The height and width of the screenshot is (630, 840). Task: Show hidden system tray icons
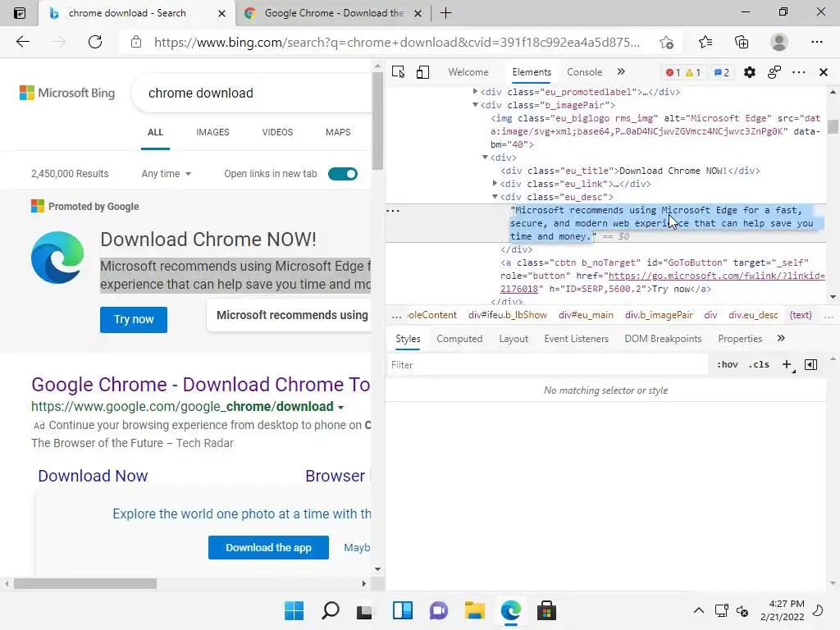tap(699, 610)
